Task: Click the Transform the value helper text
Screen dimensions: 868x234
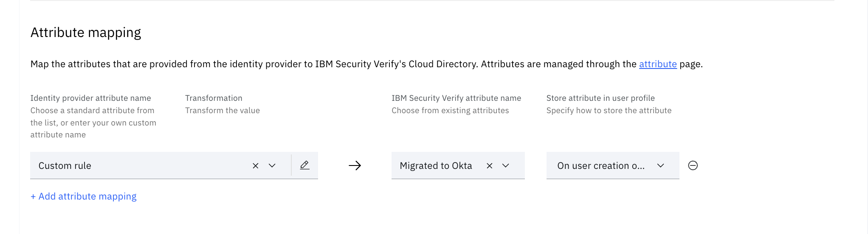Action: point(223,111)
